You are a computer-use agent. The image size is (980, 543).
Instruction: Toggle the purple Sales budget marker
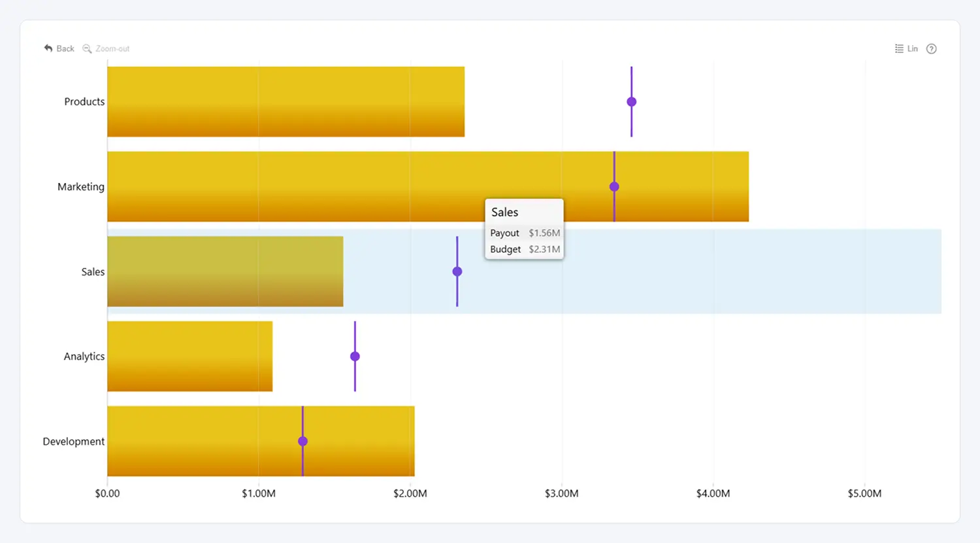click(x=457, y=271)
